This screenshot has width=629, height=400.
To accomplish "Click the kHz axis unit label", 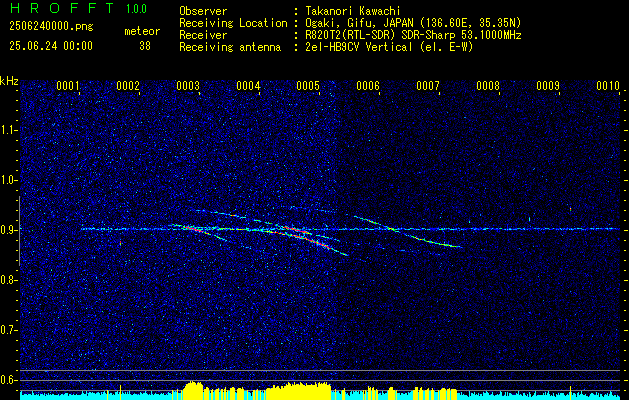I will 9,81.
